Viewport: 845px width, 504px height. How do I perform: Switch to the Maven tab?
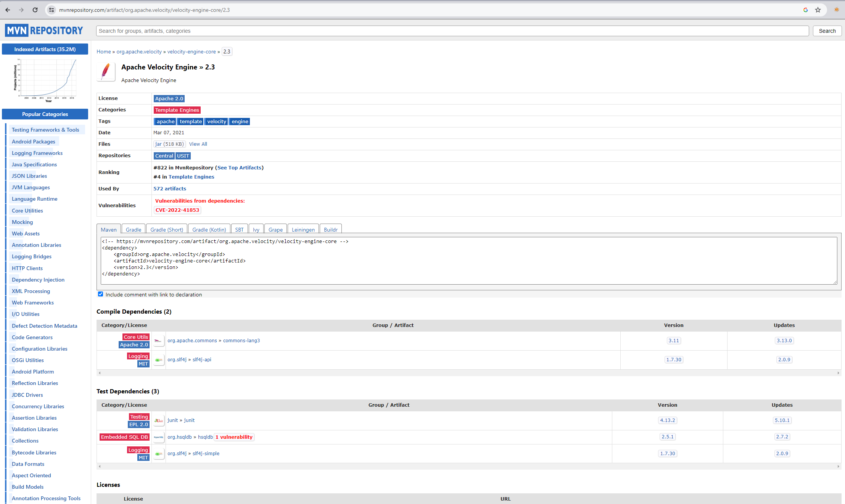(x=109, y=230)
